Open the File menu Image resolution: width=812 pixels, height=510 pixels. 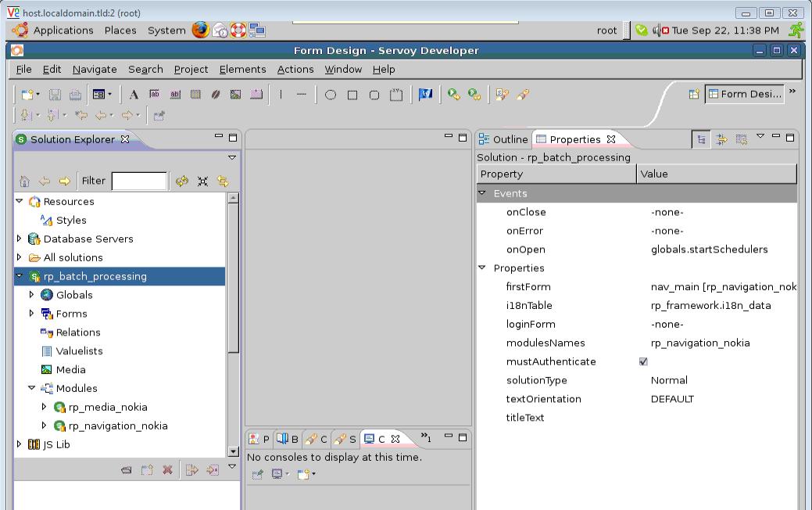tap(23, 70)
